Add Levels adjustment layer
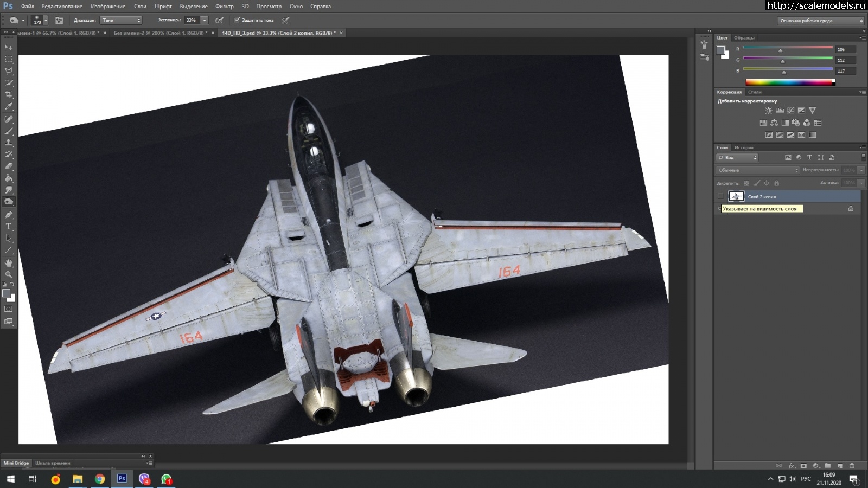Viewport: 868px width, 488px height. pos(780,111)
